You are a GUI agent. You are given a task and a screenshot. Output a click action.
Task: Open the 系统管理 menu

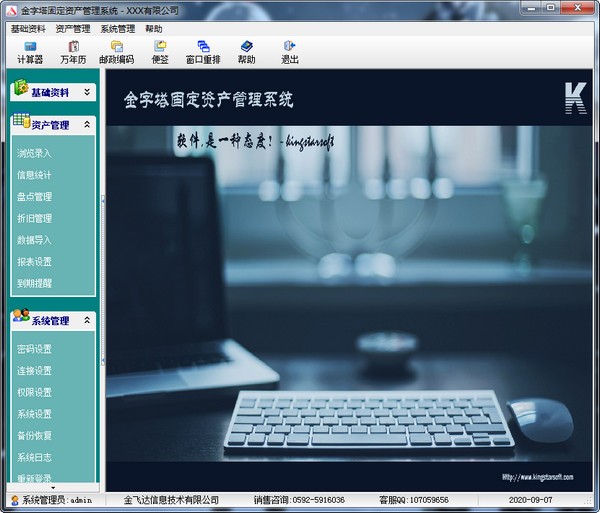[x=118, y=29]
